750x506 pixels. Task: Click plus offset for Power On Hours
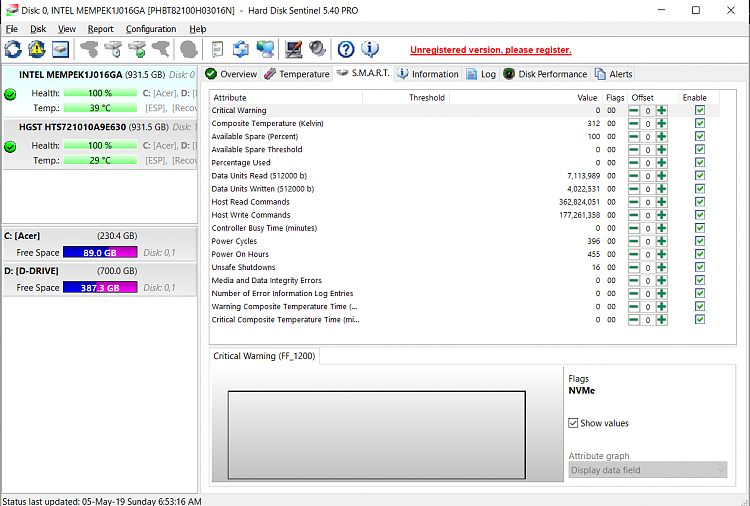pyautogui.click(x=662, y=254)
